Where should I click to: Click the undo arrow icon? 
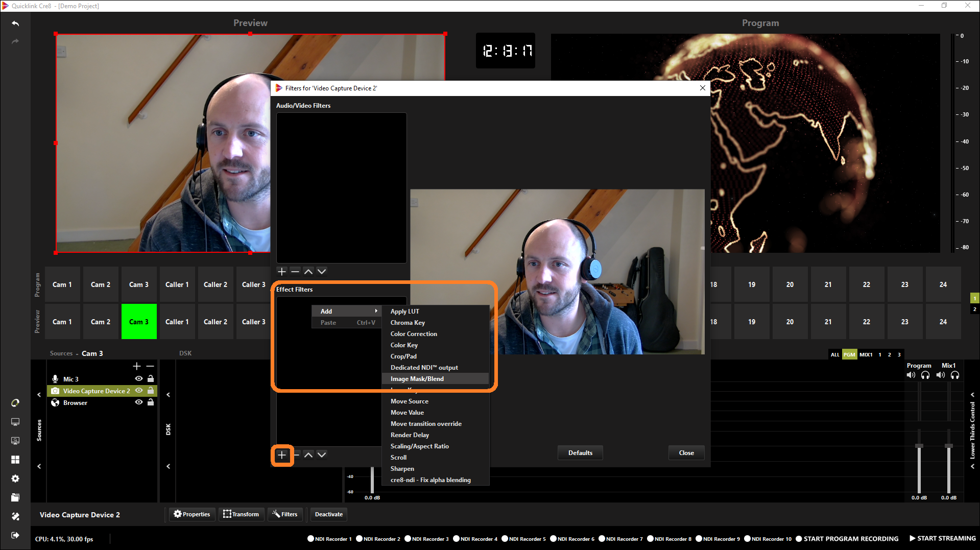[x=15, y=23]
